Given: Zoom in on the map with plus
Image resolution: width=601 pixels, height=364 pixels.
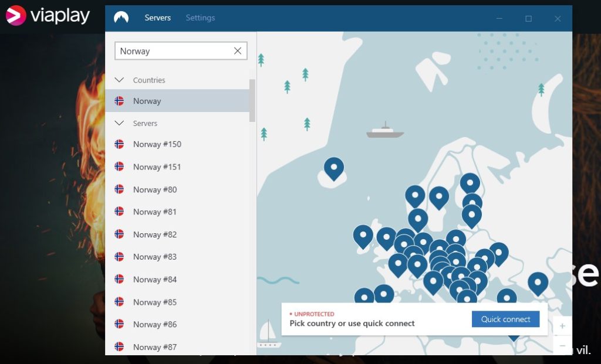Looking at the screenshot, I should (x=562, y=326).
